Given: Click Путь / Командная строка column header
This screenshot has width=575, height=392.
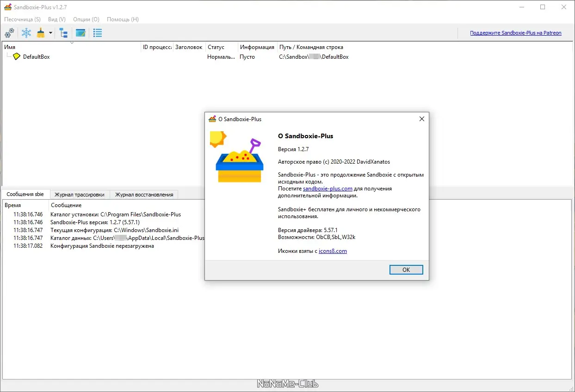Looking at the screenshot, I should click(x=311, y=47).
